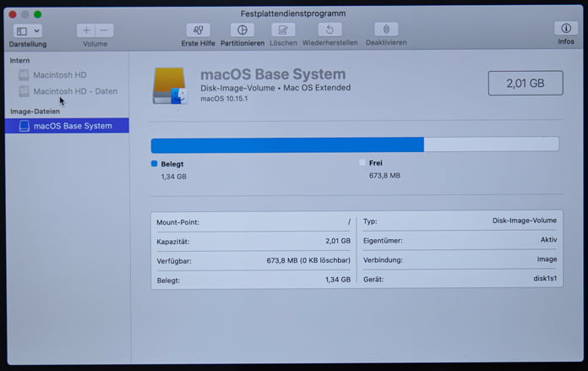Click the blue Belegt legend swatch

[154, 163]
